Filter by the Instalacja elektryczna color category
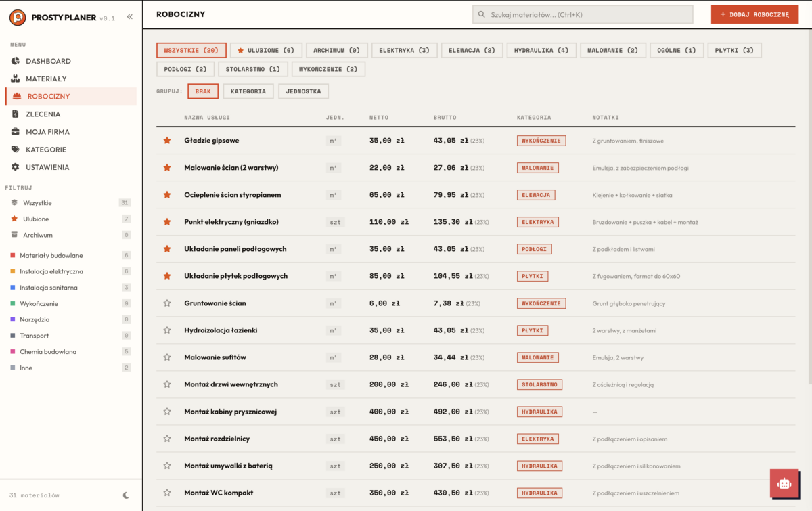Viewport: 812px width, 511px height. [x=51, y=271]
